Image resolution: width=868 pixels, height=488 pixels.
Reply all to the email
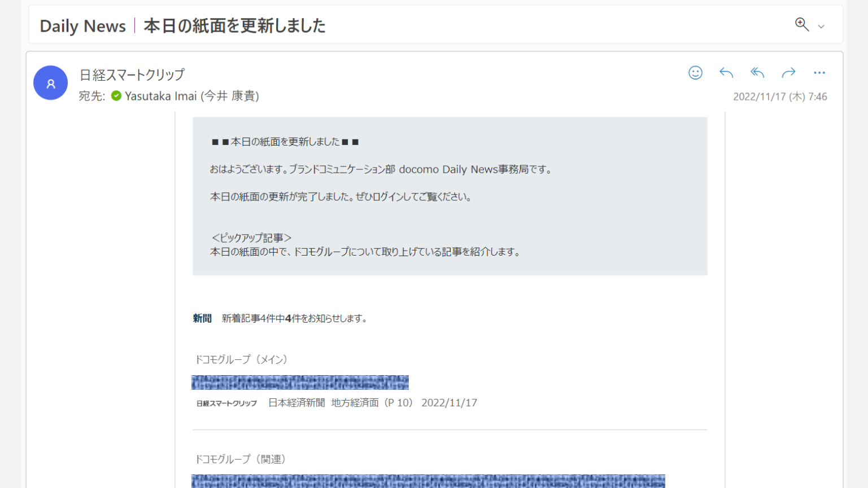coord(757,73)
